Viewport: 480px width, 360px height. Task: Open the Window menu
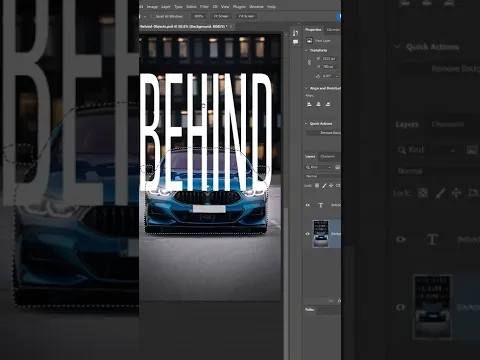click(256, 7)
